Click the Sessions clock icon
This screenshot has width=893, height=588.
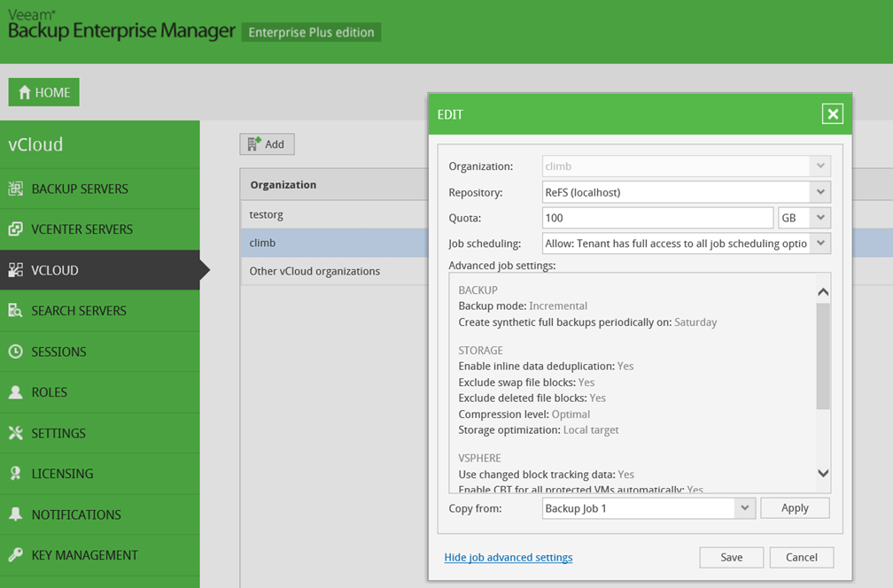point(15,352)
